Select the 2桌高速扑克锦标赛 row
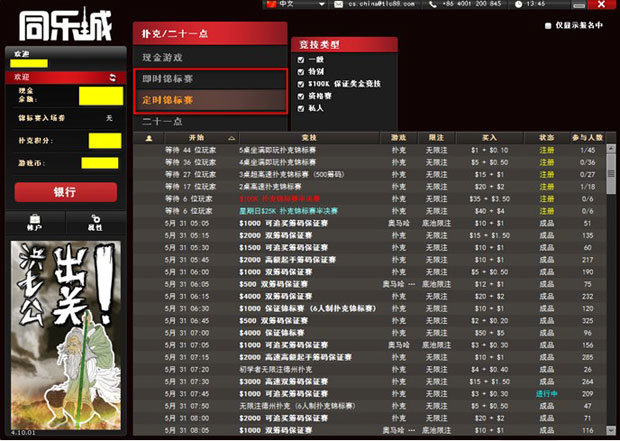620x441 pixels. pos(369,187)
